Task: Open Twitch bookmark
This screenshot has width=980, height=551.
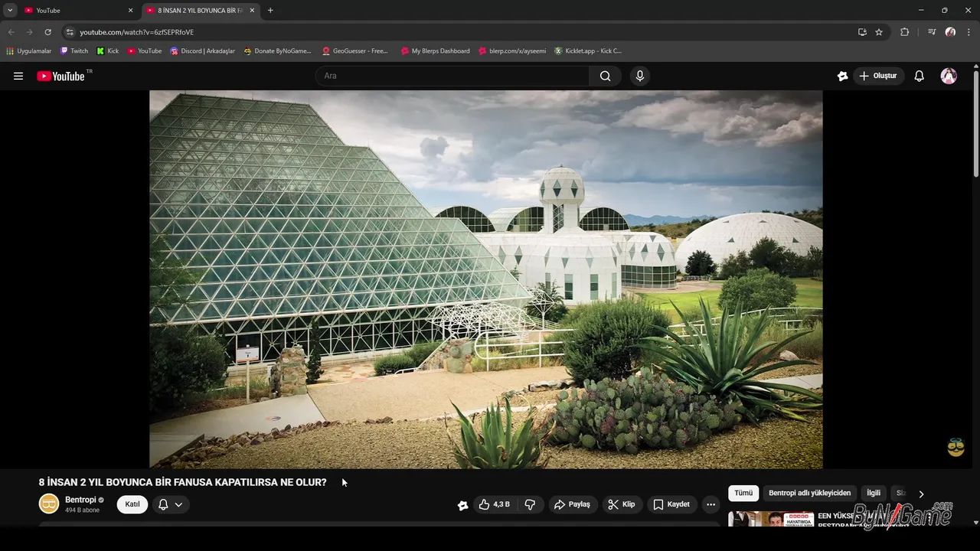Action: [74, 51]
